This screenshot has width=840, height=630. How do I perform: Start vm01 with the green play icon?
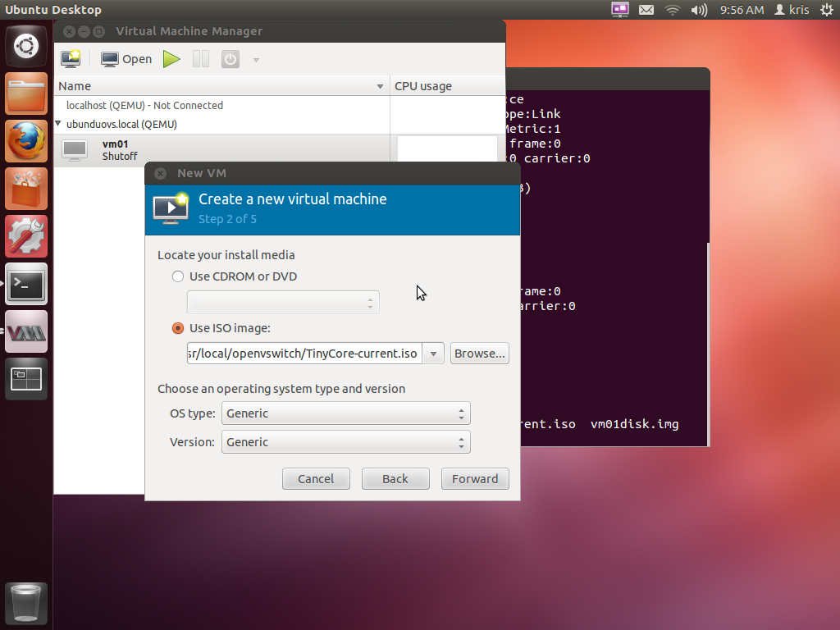[x=171, y=59]
